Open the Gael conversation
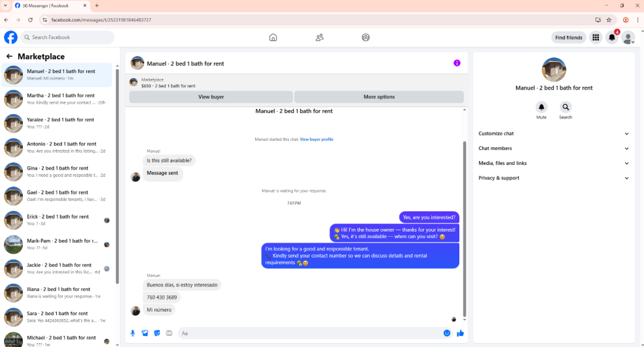Screen dimensions: 644x347 pyautogui.click(x=57, y=196)
